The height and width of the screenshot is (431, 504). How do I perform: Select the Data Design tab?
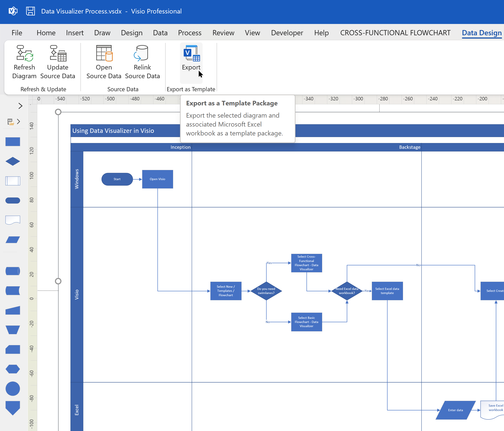[482, 32]
